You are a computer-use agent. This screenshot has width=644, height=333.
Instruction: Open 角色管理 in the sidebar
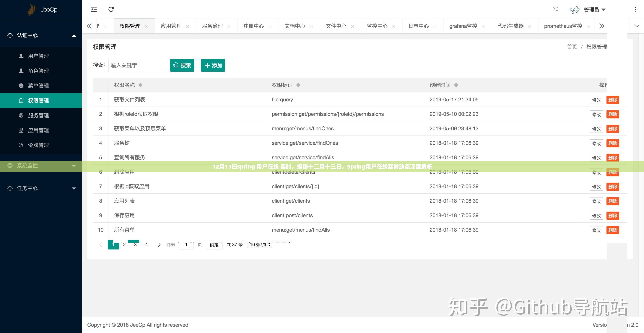click(41, 71)
